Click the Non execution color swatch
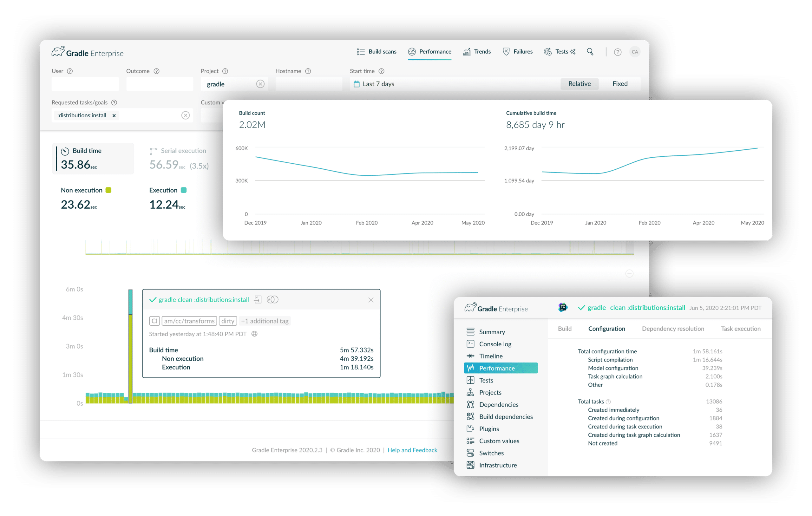This screenshot has width=812, height=516. pos(108,190)
